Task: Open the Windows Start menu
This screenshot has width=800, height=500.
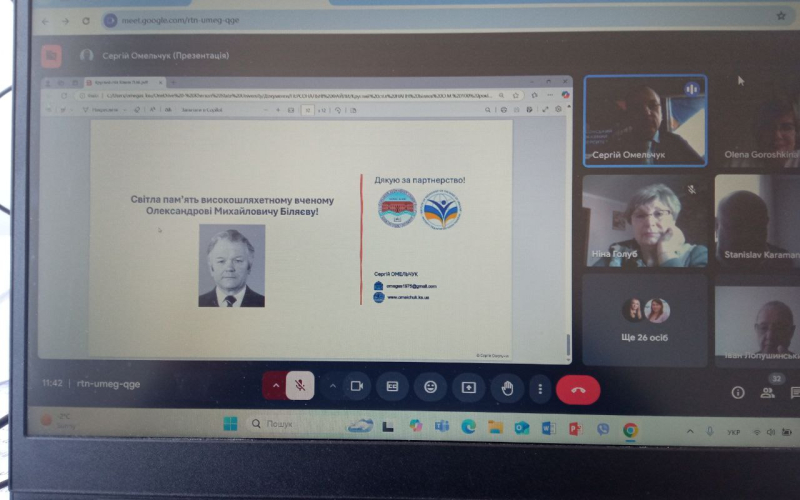Action: click(x=229, y=425)
